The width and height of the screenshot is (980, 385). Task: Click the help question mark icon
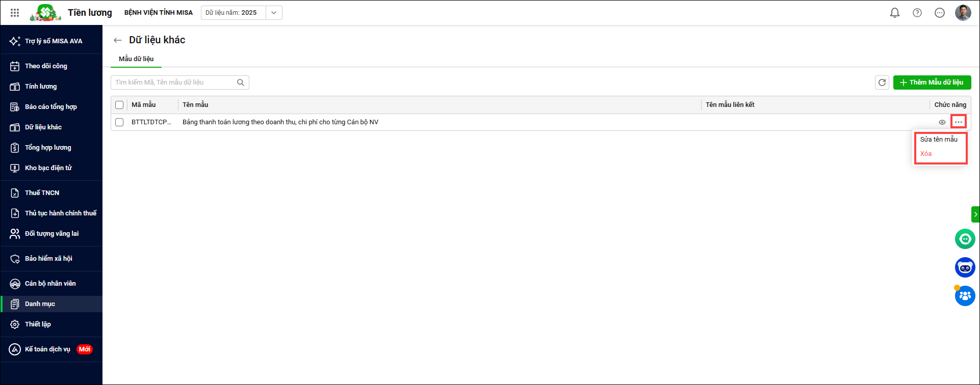click(x=917, y=13)
